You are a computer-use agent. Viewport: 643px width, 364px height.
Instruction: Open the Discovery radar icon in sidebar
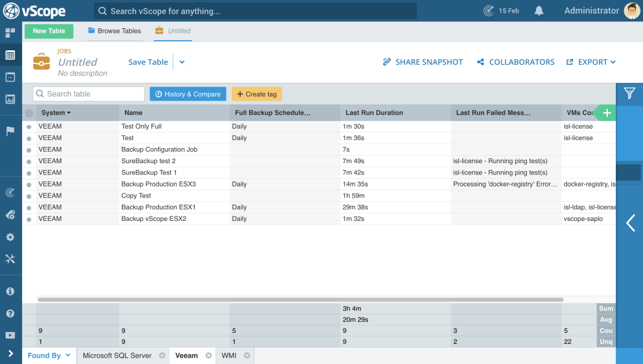pyautogui.click(x=10, y=192)
